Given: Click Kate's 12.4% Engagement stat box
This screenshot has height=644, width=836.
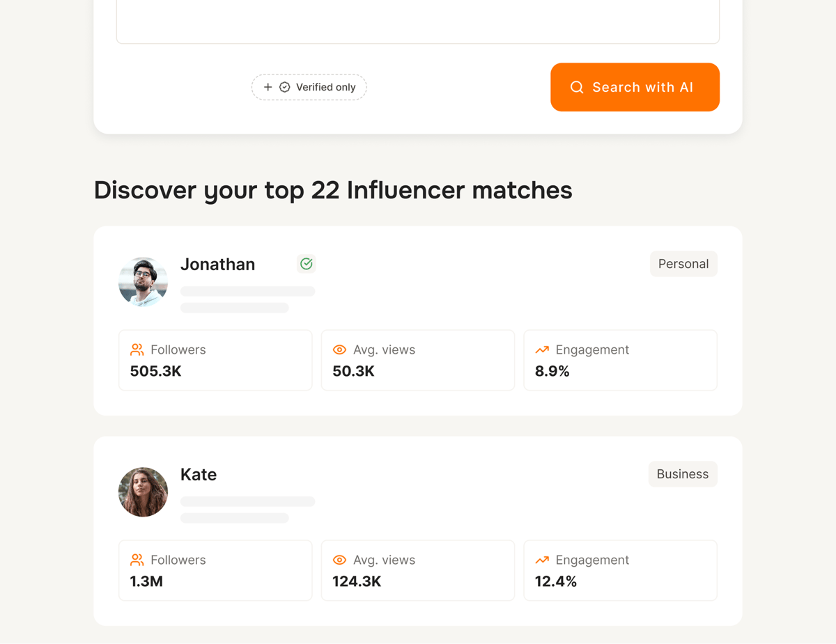Looking at the screenshot, I should coord(620,570).
